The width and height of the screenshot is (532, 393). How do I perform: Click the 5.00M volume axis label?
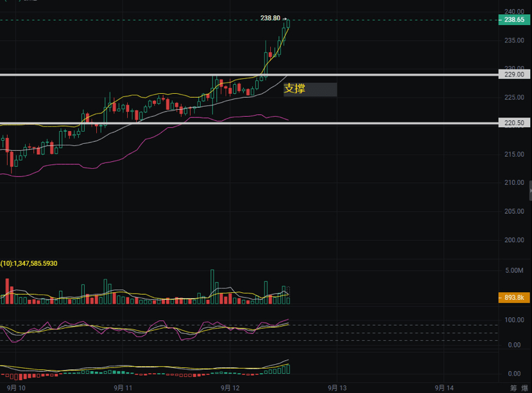coord(514,271)
